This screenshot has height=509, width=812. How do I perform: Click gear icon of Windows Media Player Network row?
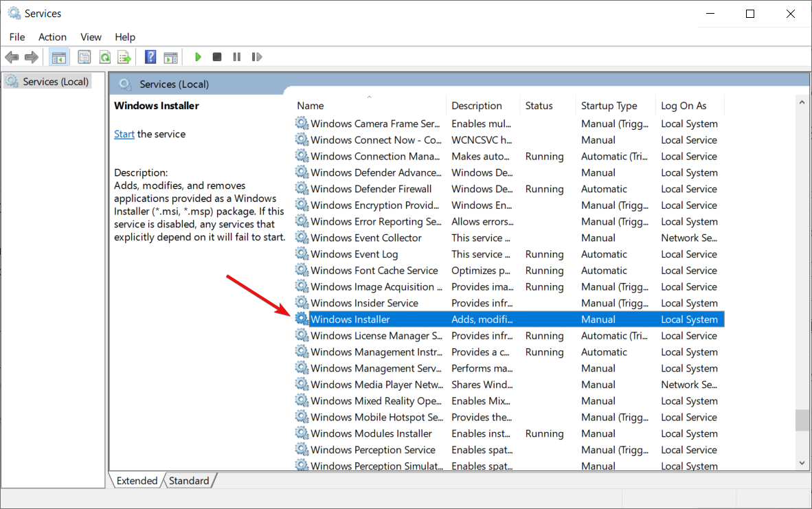coord(302,384)
